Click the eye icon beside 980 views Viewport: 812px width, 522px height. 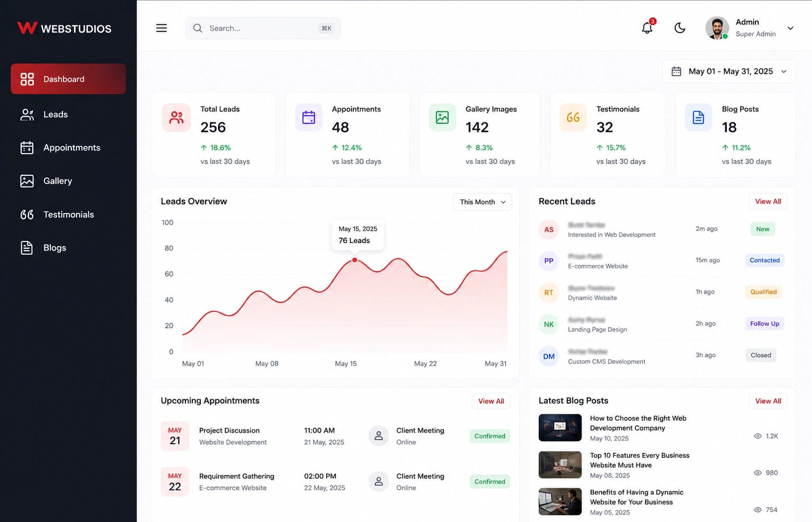tap(758, 473)
